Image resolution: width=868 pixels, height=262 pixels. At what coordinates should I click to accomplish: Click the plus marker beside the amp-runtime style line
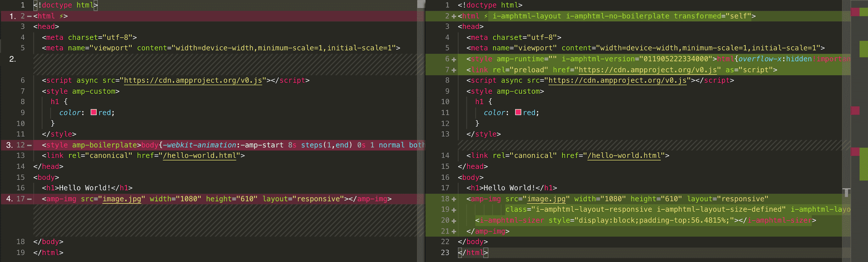click(x=454, y=59)
